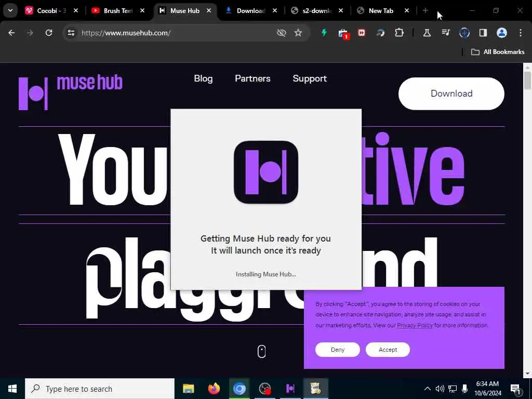Screen dimensions: 532x399
Task: Open the Extensions puzzle menu
Action: (x=400, y=33)
